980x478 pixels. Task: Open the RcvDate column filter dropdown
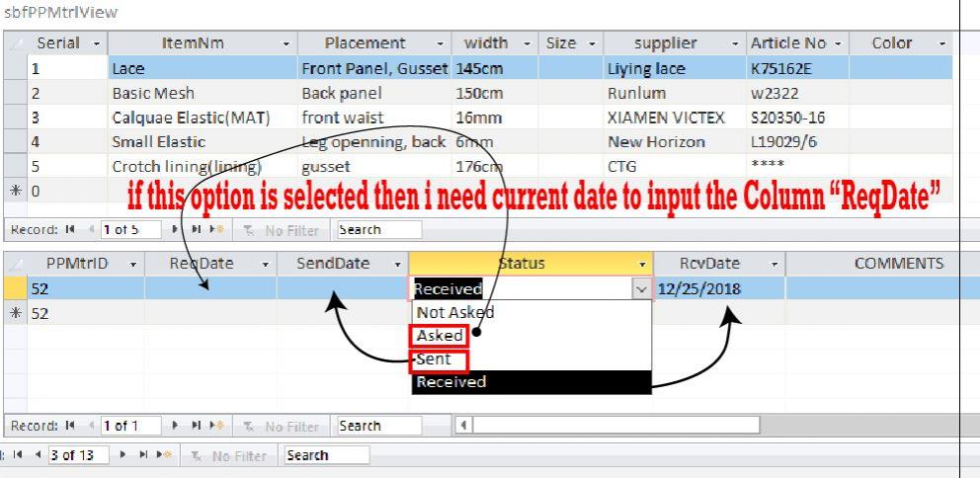[x=775, y=265]
